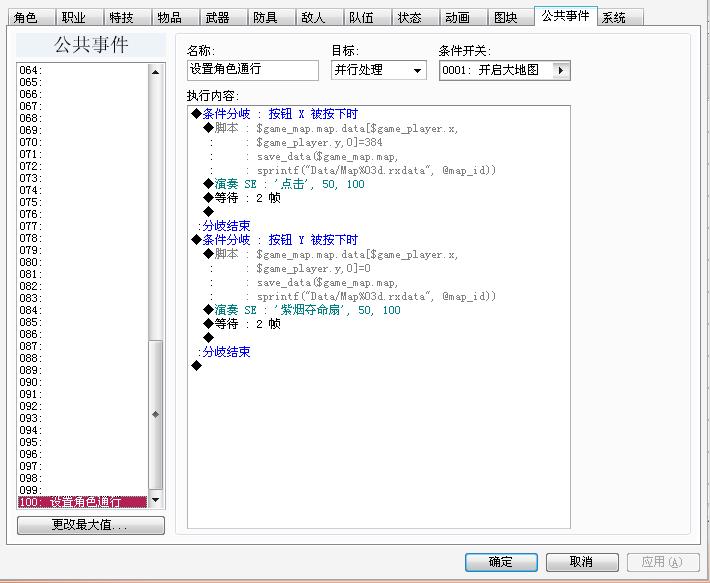Screen dimensions: 710x583
Task: Select the first 分歧结束 line
Action: tap(224, 225)
